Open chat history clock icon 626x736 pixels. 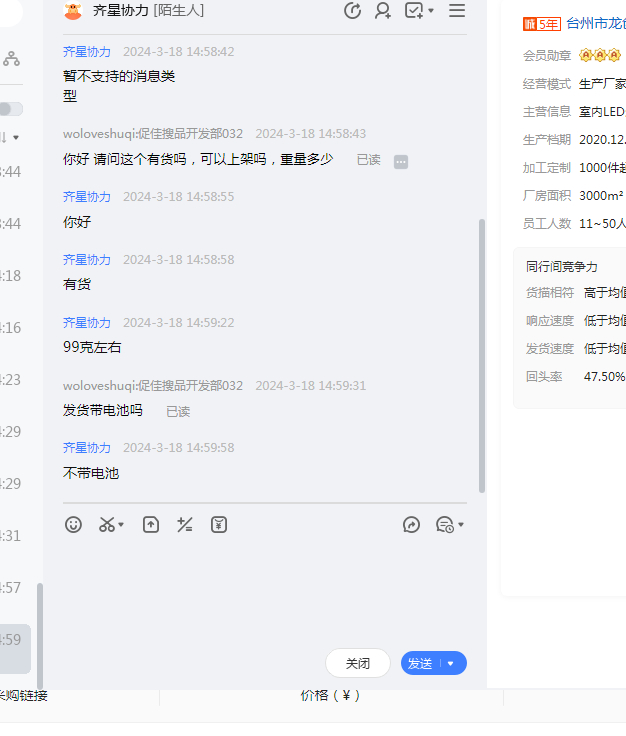[446, 524]
